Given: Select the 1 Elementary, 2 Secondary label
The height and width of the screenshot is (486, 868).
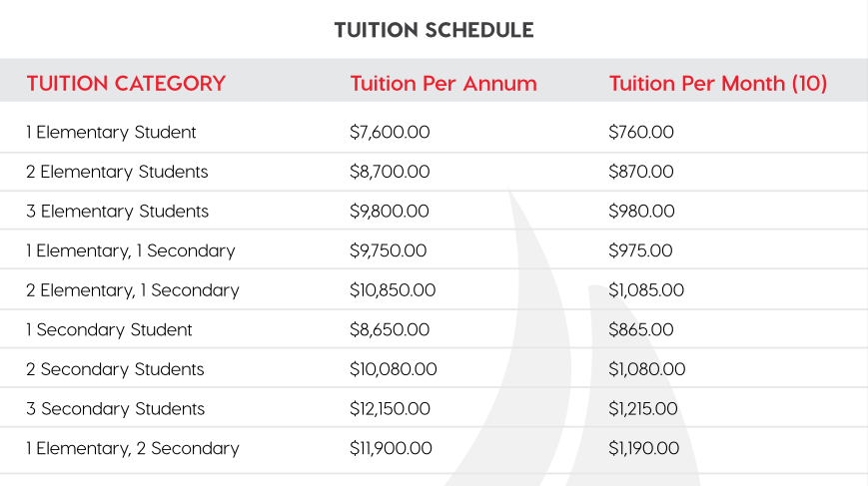Looking at the screenshot, I should point(132,448).
